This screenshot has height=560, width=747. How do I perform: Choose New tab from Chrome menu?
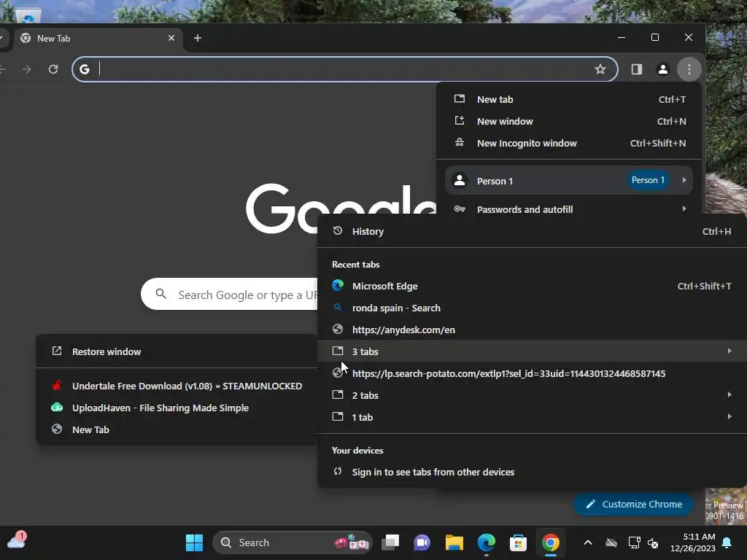pos(569,99)
